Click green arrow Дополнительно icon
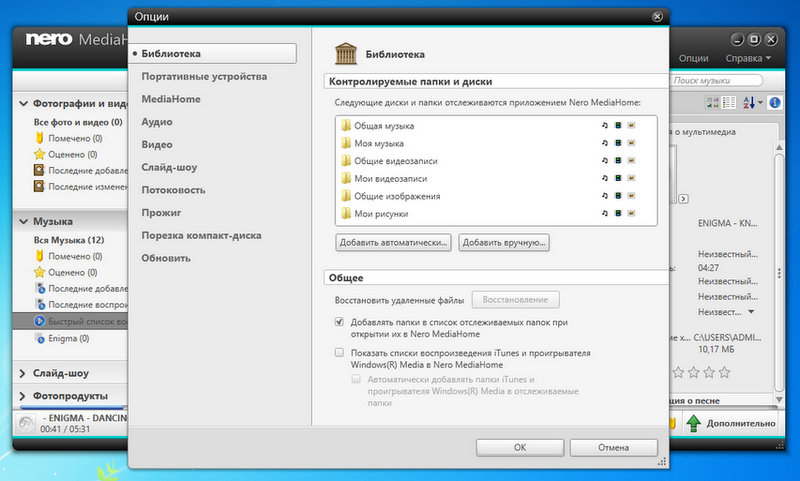Image resolution: width=800 pixels, height=481 pixels. tap(693, 423)
